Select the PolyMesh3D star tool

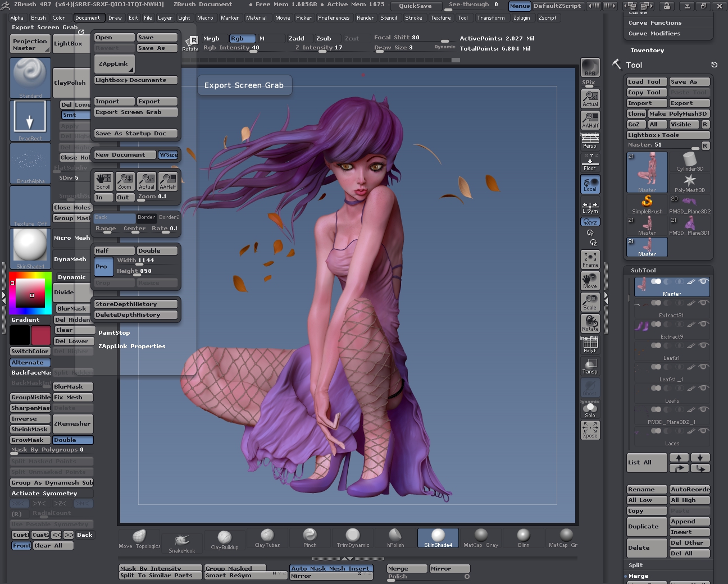point(690,183)
